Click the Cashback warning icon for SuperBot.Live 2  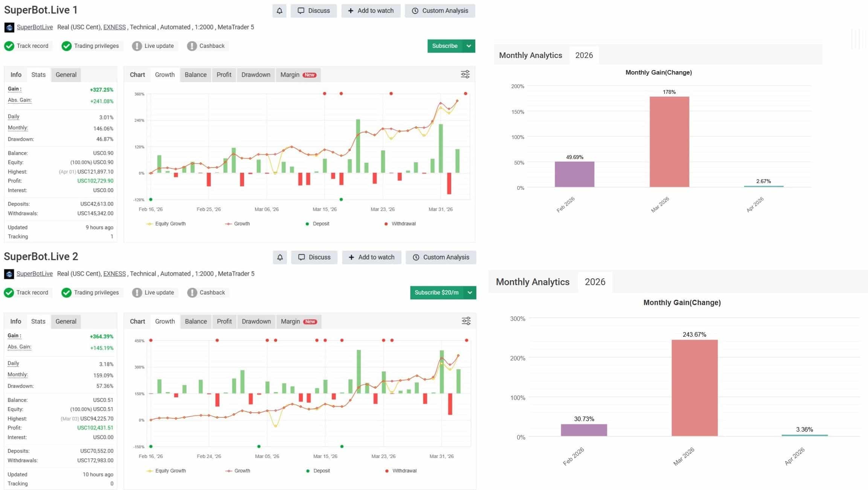[192, 293]
